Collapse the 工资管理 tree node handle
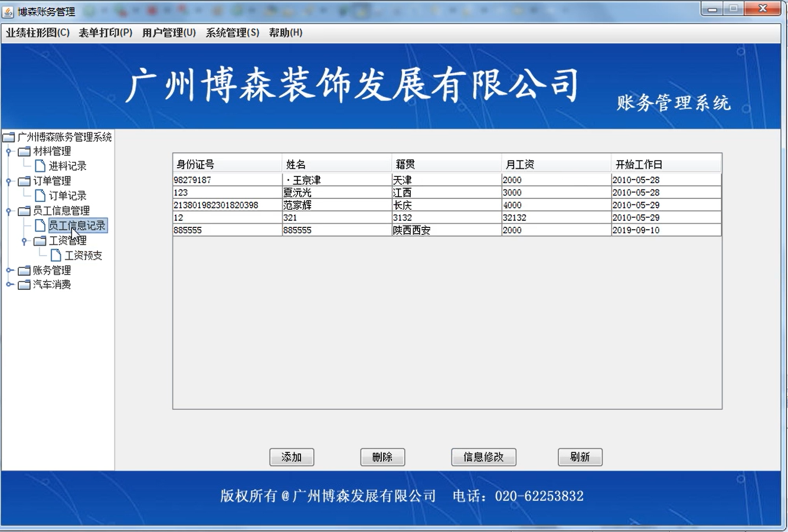788x532 pixels. (24, 241)
